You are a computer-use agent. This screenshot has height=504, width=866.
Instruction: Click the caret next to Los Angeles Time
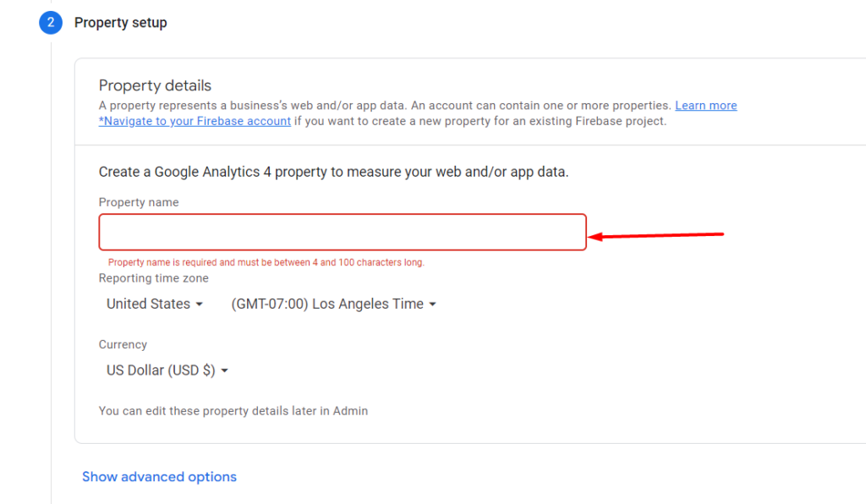[432, 304]
